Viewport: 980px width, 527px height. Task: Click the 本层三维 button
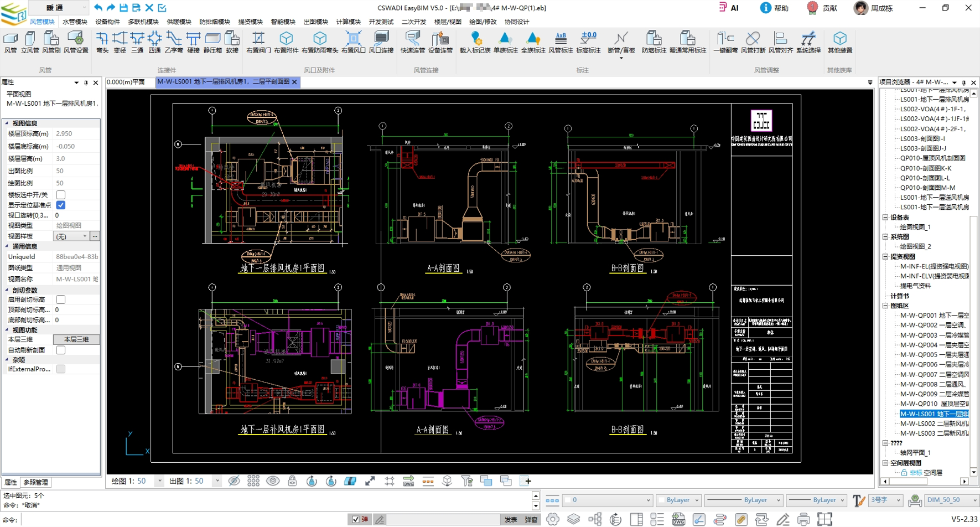(76, 339)
